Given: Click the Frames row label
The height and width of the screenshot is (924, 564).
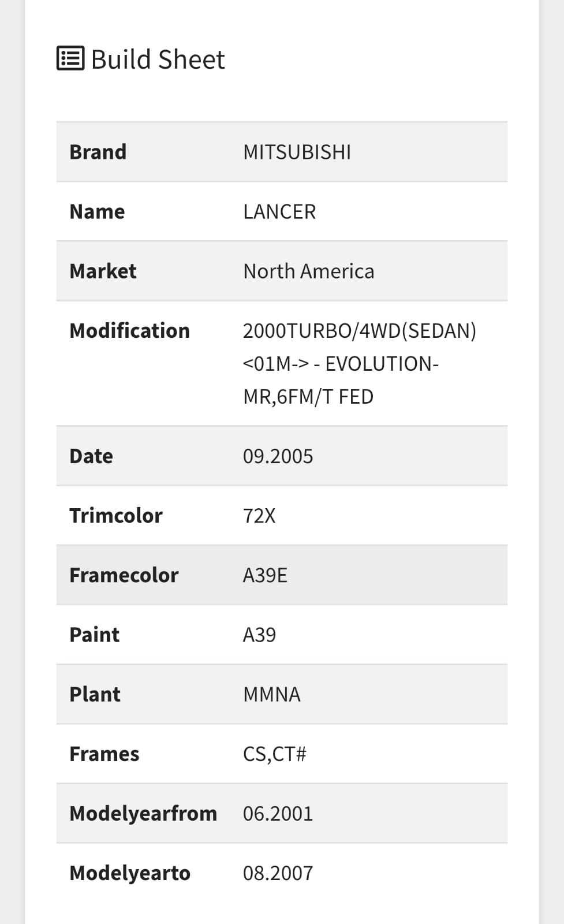Looking at the screenshot, I should point(104,754).
